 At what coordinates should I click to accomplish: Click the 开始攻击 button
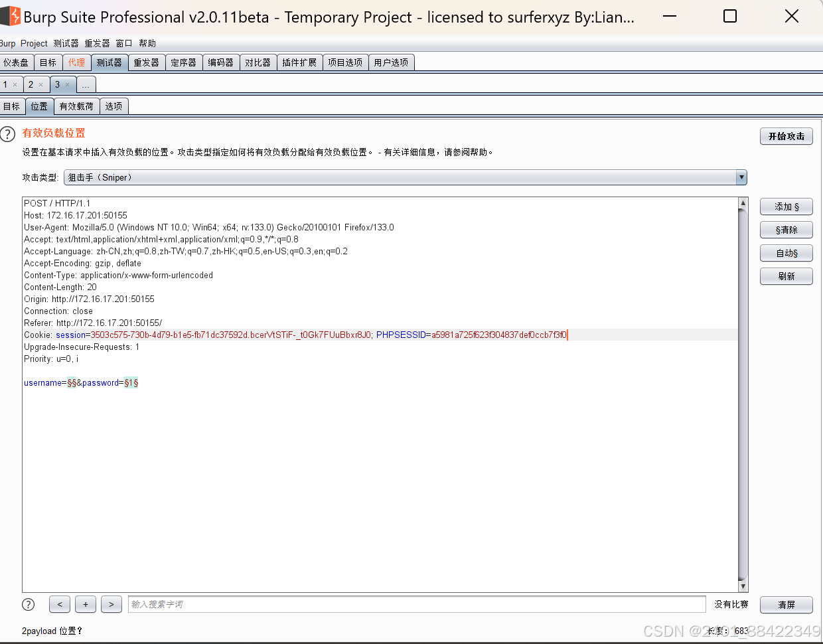coord(786,136)
